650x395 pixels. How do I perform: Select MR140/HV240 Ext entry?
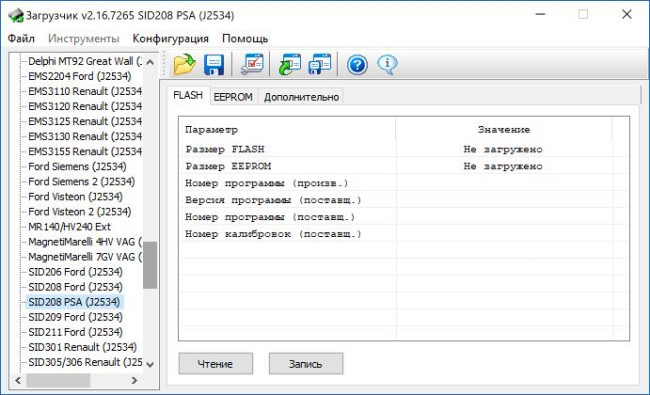(69, 227)
